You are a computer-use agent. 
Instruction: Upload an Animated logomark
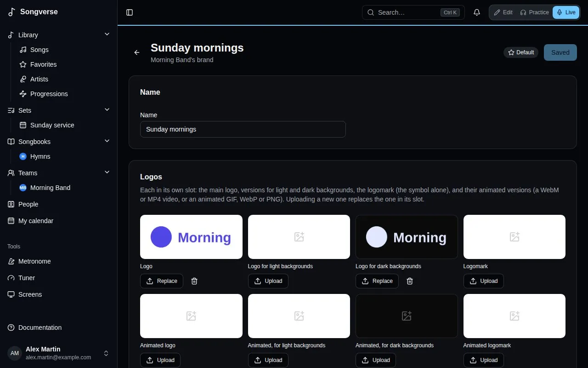click(x=484, y=360)
